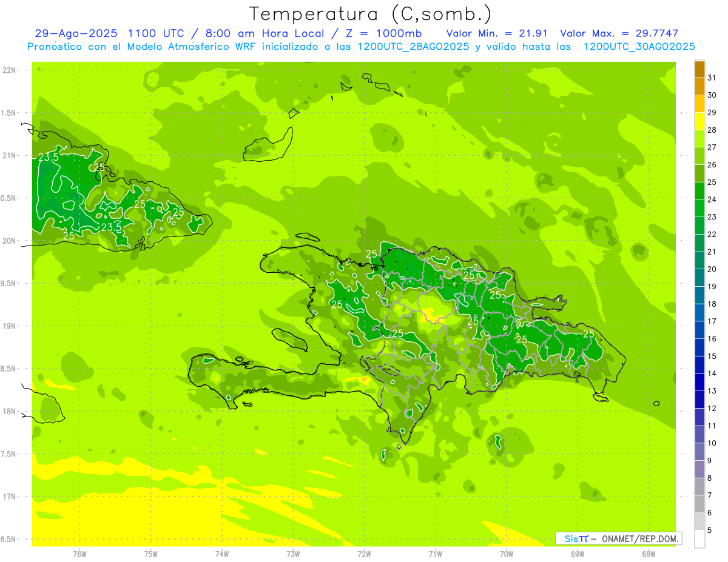
Task: Click the '75W' longitude axis label
Action: pyautogui.click(x=151, y=554)
